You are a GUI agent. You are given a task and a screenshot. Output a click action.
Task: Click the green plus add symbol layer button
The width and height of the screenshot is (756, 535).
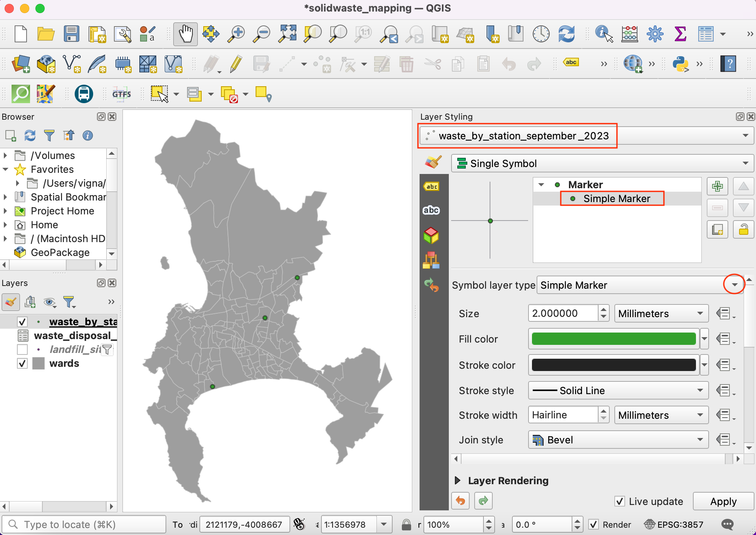(x=717, y=187)
